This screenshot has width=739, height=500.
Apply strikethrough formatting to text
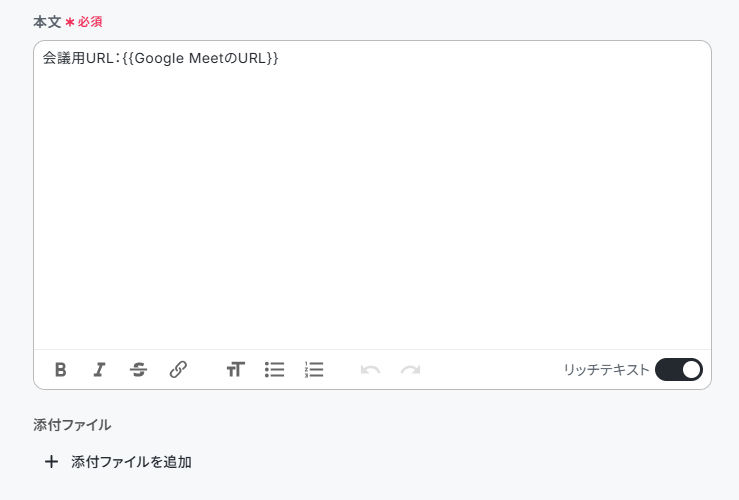click(x=139, y=369)
